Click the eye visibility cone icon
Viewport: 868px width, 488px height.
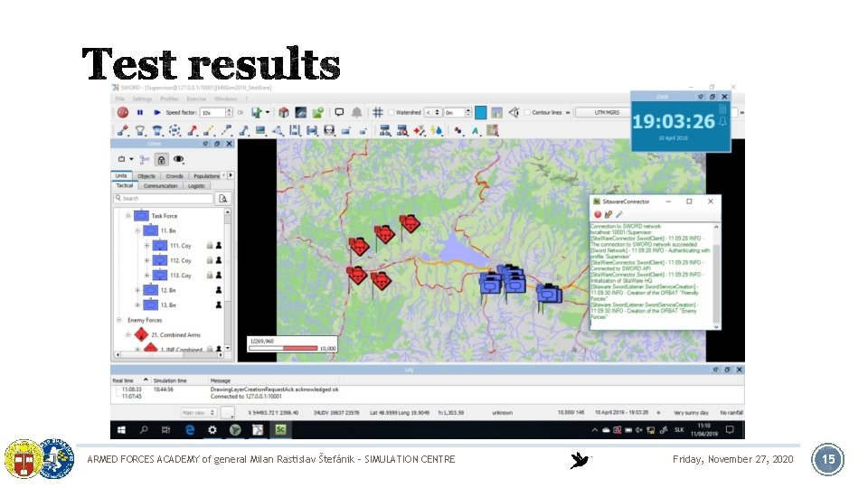pyautogui.click(x=514, y=112)
